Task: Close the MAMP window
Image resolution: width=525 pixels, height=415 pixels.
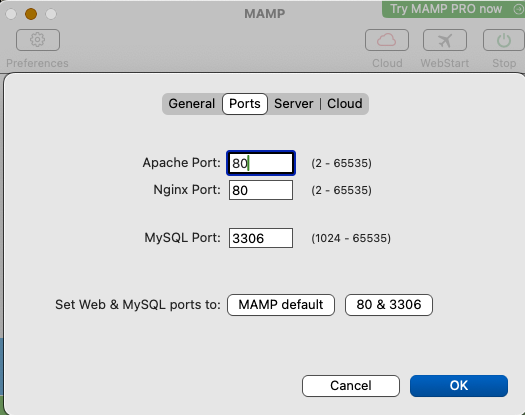Action: pyautogui.click(x=11, y=14)
